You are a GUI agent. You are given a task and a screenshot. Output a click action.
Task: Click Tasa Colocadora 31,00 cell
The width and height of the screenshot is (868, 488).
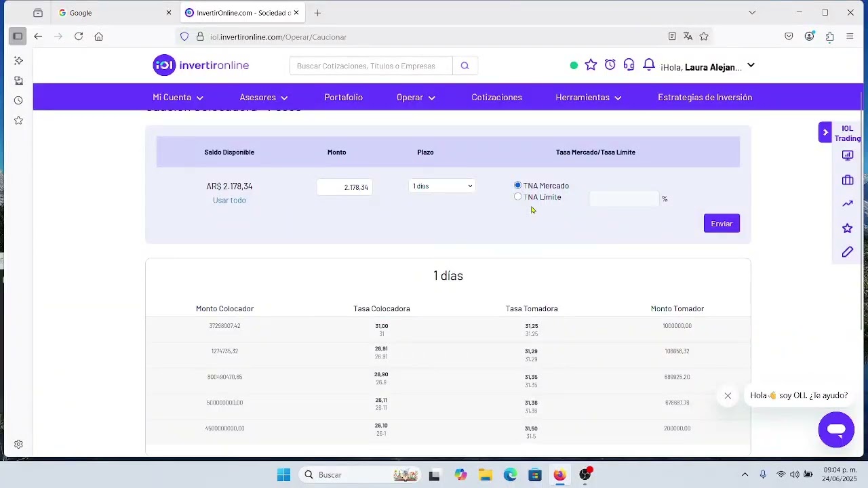click(382, 329)
